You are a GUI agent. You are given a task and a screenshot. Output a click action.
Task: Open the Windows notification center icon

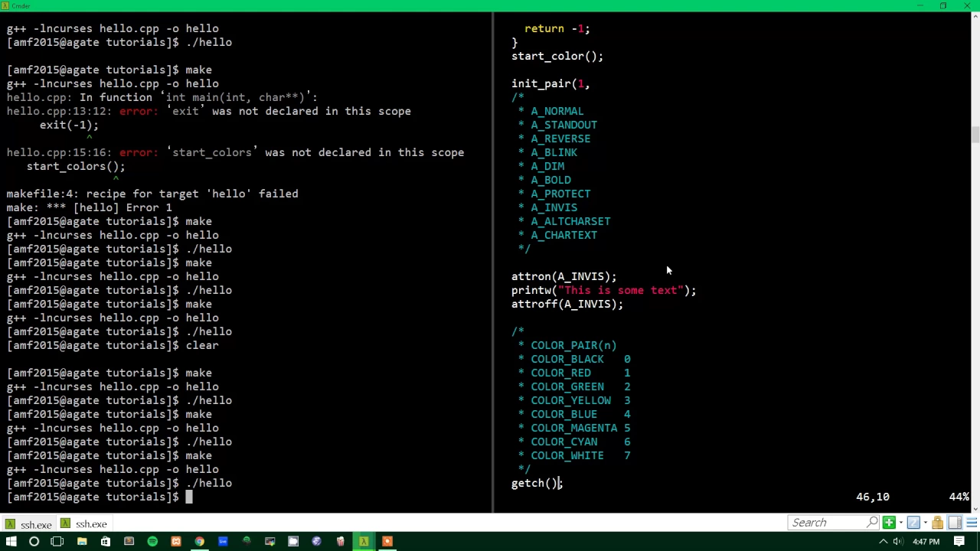coord(959,542)
